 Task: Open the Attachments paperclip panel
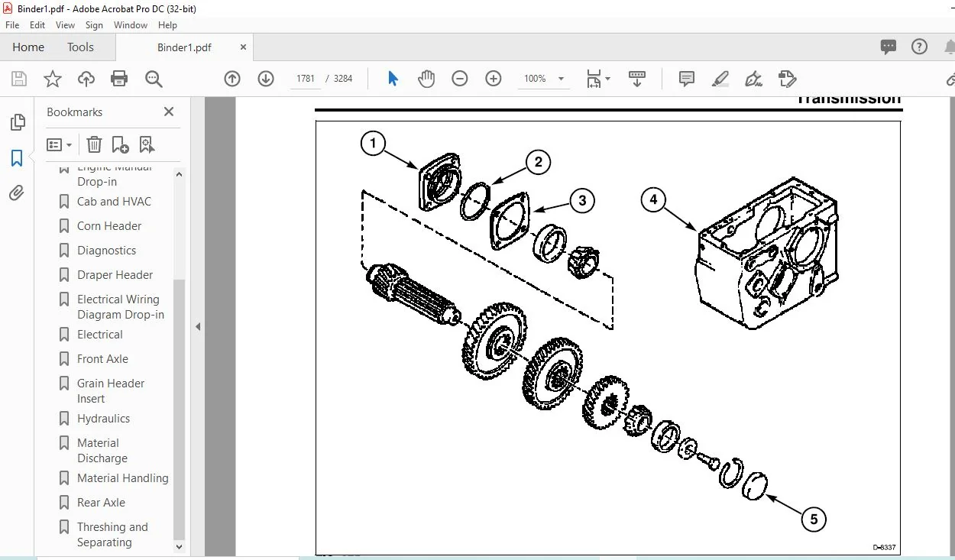click(x=17, y=193)
